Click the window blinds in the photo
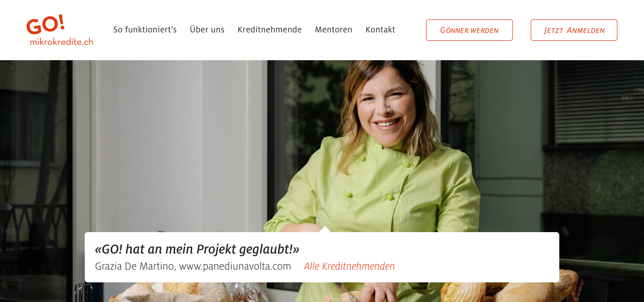The image size is (644, 302). tap(600, 102)
